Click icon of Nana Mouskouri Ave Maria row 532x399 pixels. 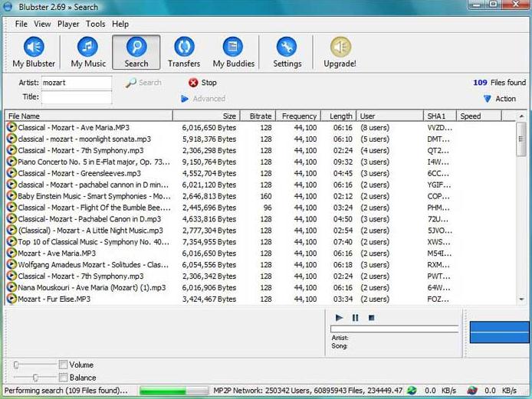click(11, 287)
